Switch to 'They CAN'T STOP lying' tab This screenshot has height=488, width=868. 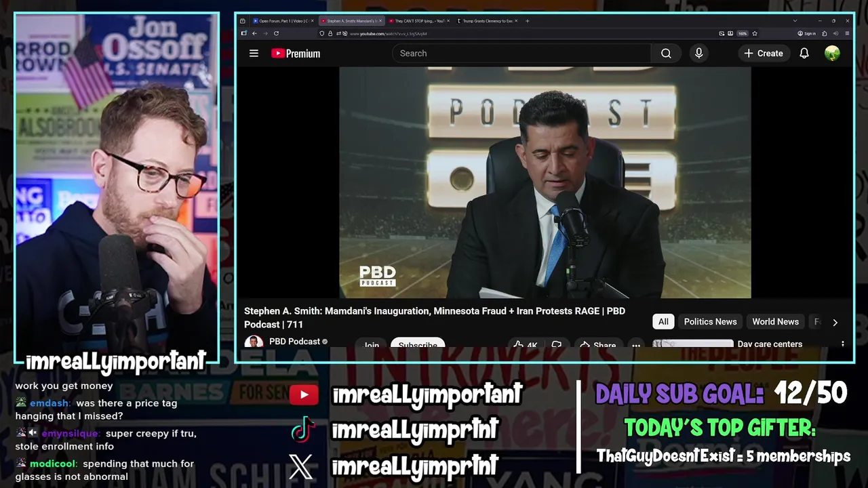click(420, 21)
